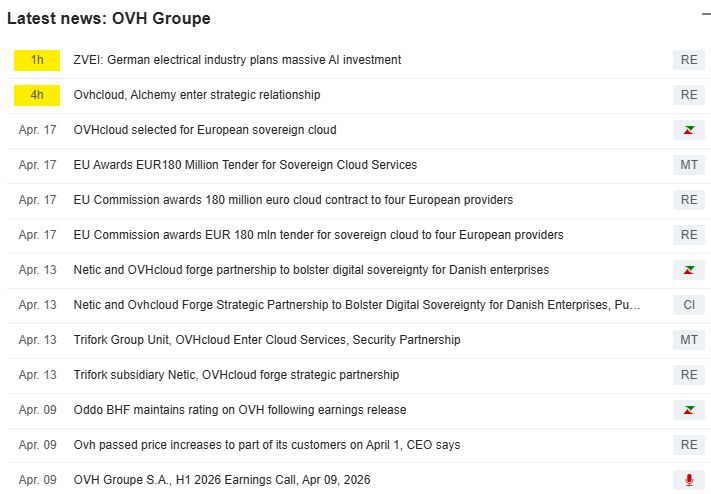Click MT badge on EUR180 Million Tender row
This screenshot has width=711, height=494.
[x=689, y=165]
